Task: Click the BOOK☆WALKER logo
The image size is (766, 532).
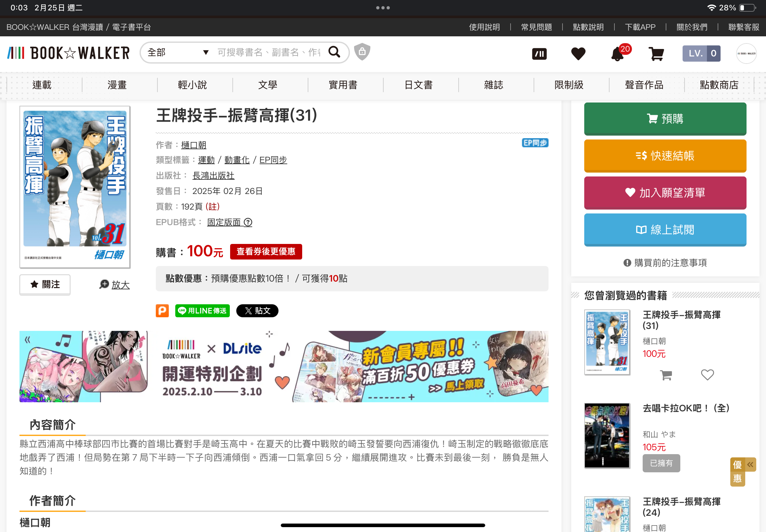Action: click(69, 53)
